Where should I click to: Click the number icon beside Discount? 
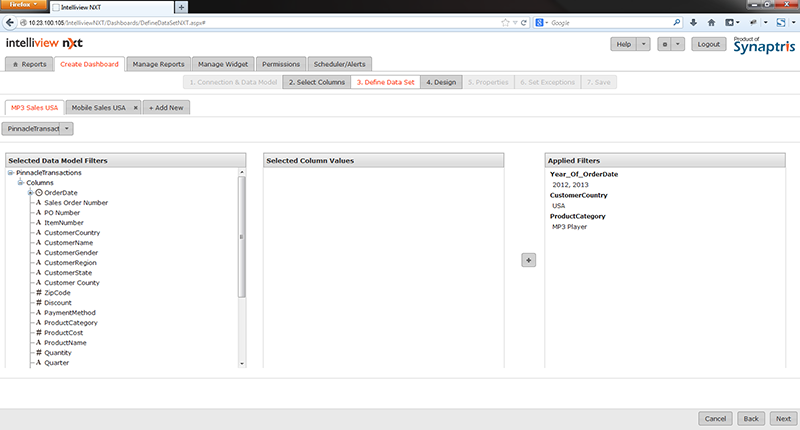(x=38, y=302)
